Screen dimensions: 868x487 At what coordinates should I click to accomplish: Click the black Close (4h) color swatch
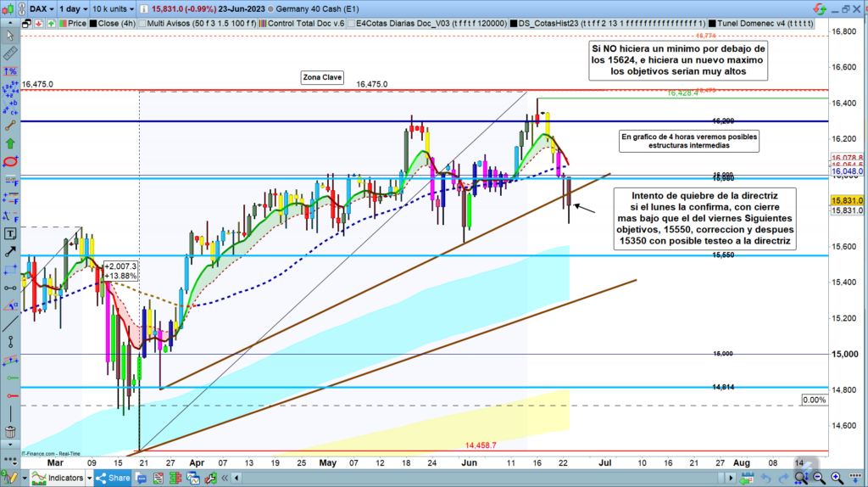tap(92, 24)
